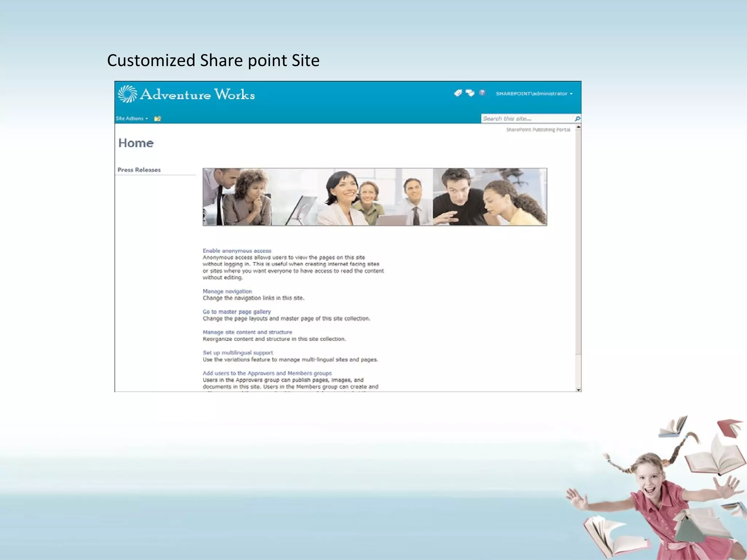The height and width of the screenshot is (560, 747).
Task: Click the people banner image
Action: click(375, 197)
